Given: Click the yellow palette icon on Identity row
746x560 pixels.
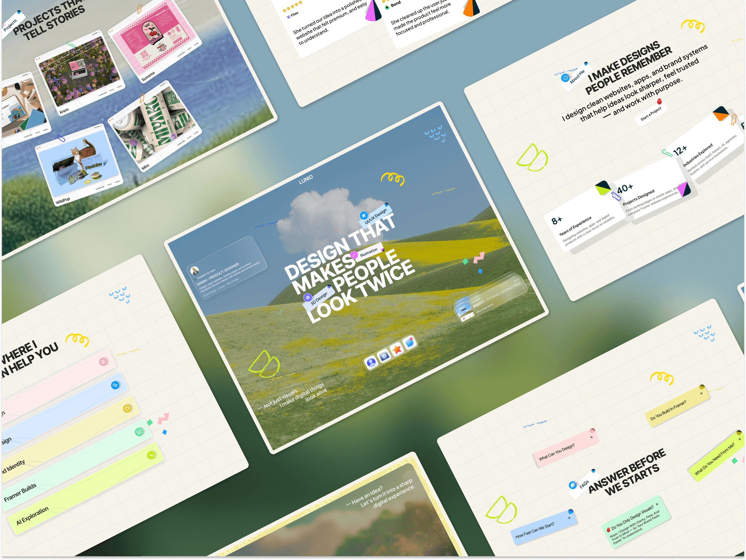Looking at the screenshot, I should [x=127, y=409].
